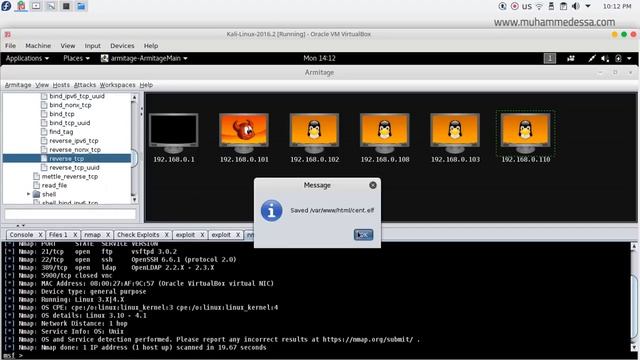
Task: Open host system menu dropdown arrow
Action: (588, 6)
